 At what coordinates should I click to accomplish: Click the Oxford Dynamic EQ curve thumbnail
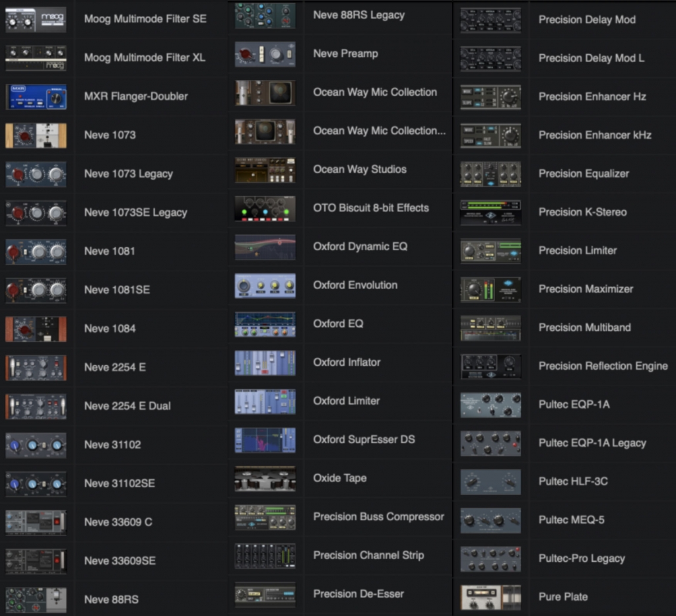264,247
